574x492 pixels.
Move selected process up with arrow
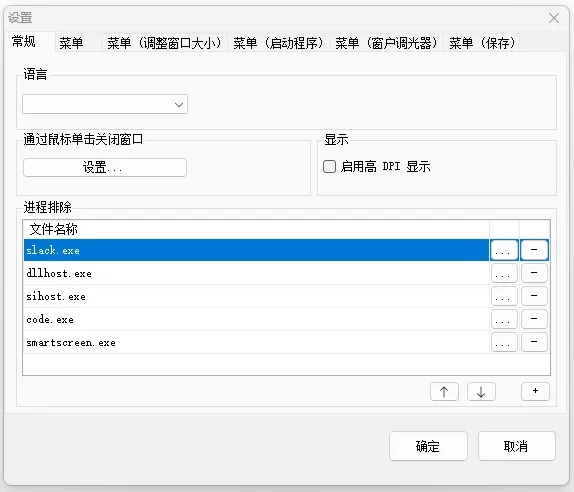444,392
